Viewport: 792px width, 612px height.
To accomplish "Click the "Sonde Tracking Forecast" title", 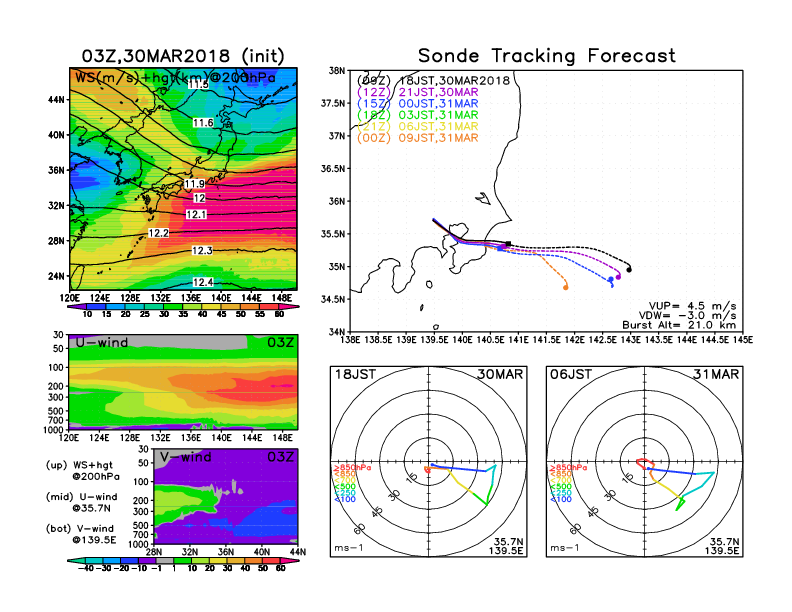I will click(x=547, y=56).
